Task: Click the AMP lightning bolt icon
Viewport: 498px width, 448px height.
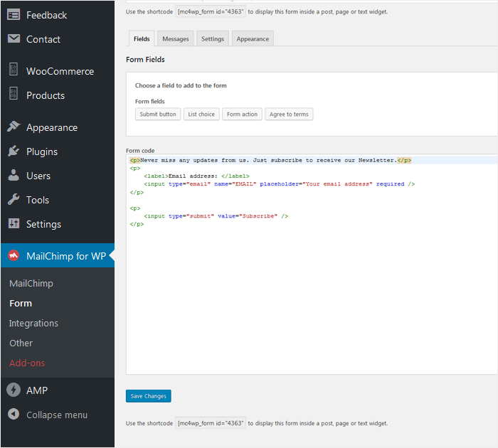Action: [x=14, y=390]
